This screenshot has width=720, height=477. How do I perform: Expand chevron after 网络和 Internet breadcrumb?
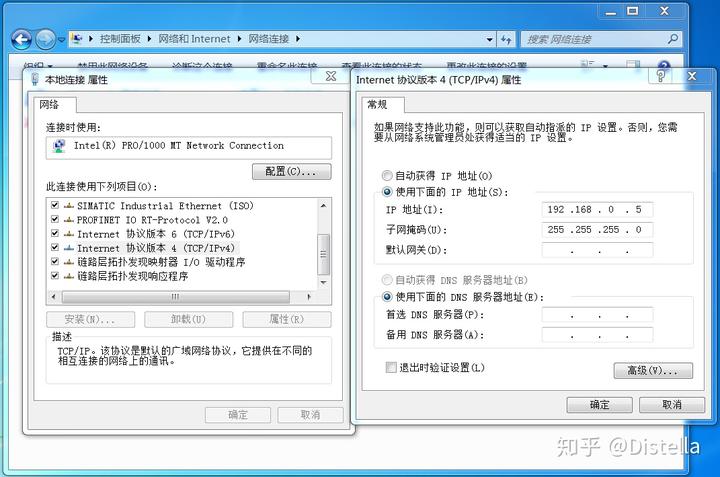pyautogui.click(x=239, y=39)
